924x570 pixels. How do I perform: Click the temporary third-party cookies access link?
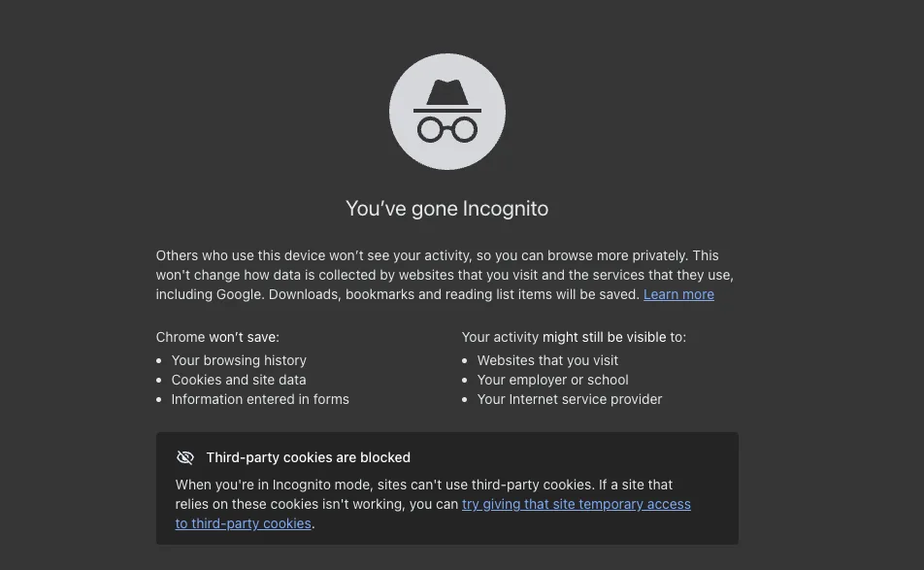click(576, 504)
